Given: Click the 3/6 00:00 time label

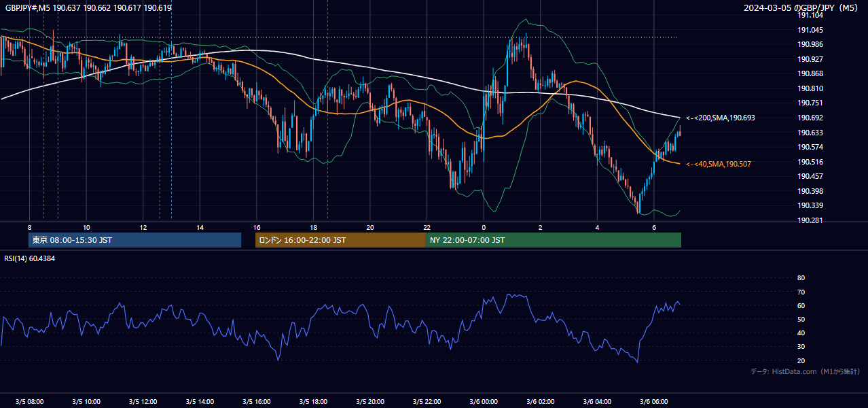Looking at the screenshot, I should tap(484, 401).
